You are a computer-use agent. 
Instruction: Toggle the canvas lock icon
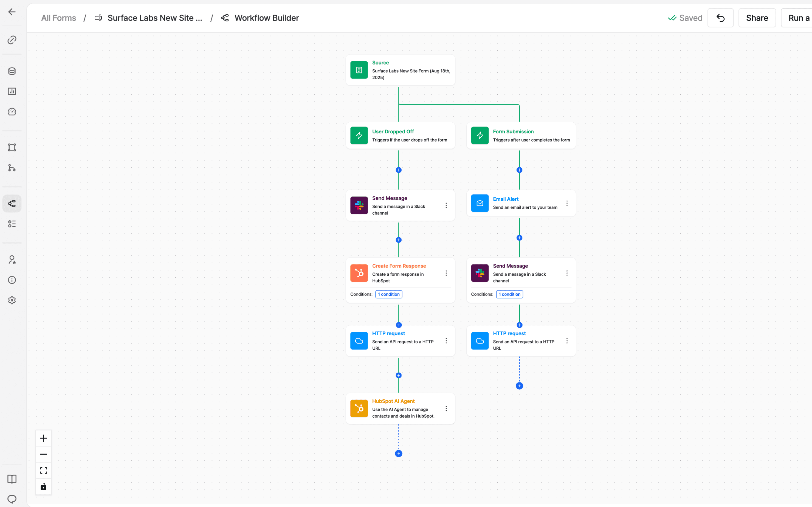tap(44, 486)
